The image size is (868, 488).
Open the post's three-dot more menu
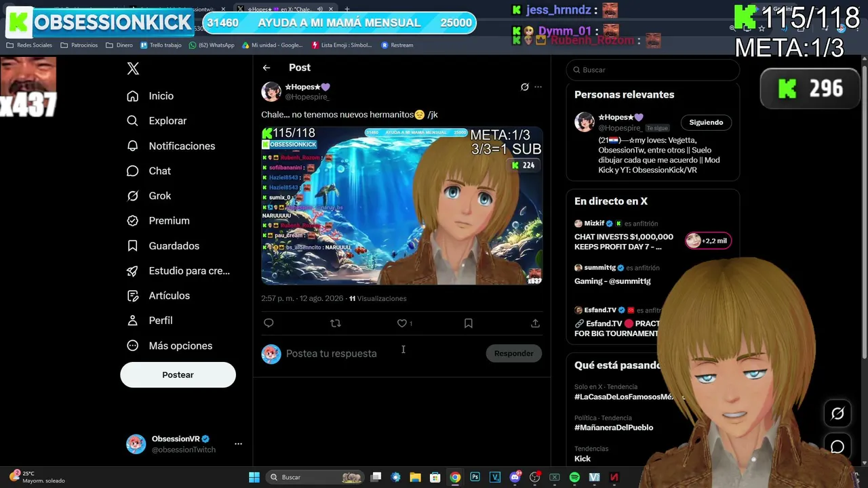pos(538,87)
